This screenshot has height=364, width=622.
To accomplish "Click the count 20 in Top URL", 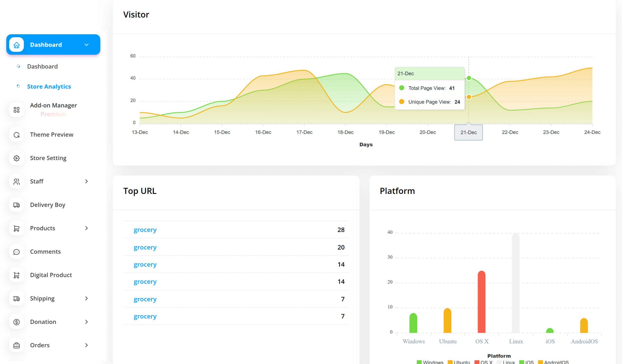I will [341, 247].
